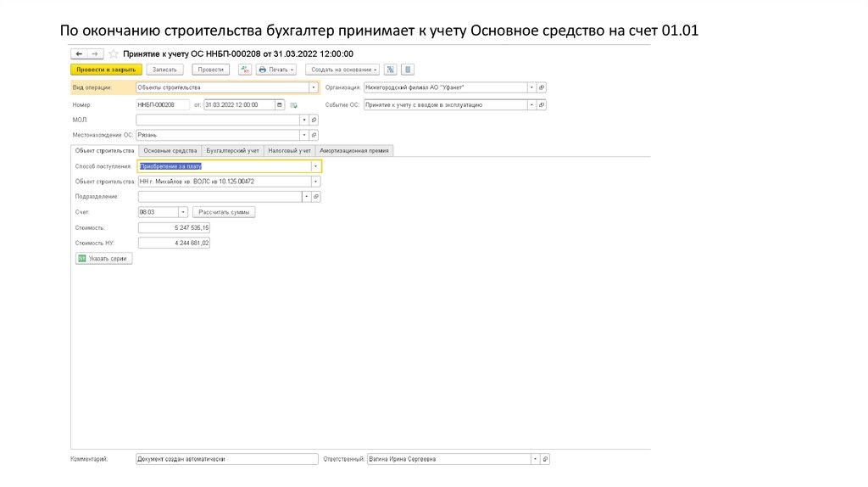Viewport: 868px width, 487px height.
Task: Go forward with the right arrow button
Action: point(95,53)
